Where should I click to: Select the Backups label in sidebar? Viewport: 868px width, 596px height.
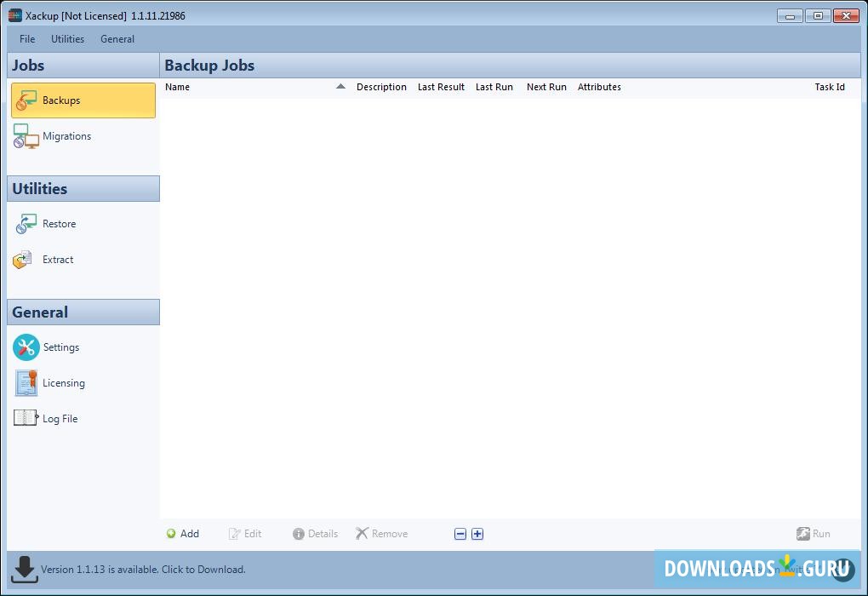[61, 100]
